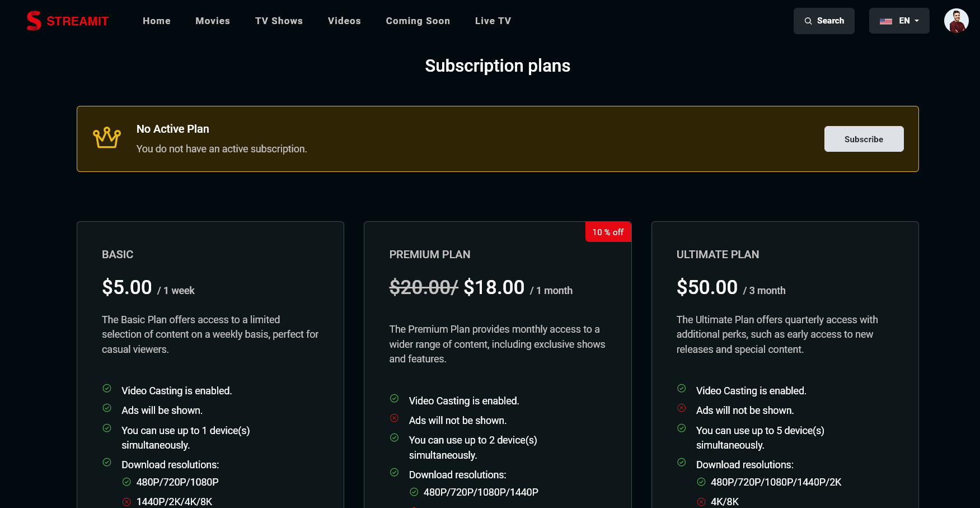
Task: Go to TV Shows page
Action: tap(279, 21)
